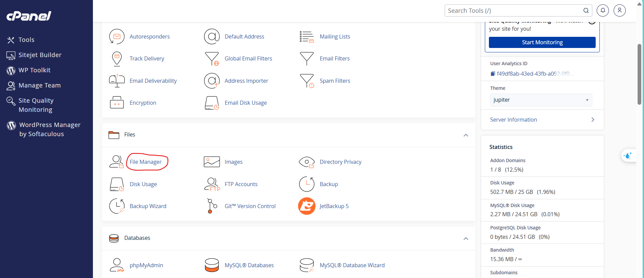
Task: Collapse the Files section chevron
Action: coord(466,135)
